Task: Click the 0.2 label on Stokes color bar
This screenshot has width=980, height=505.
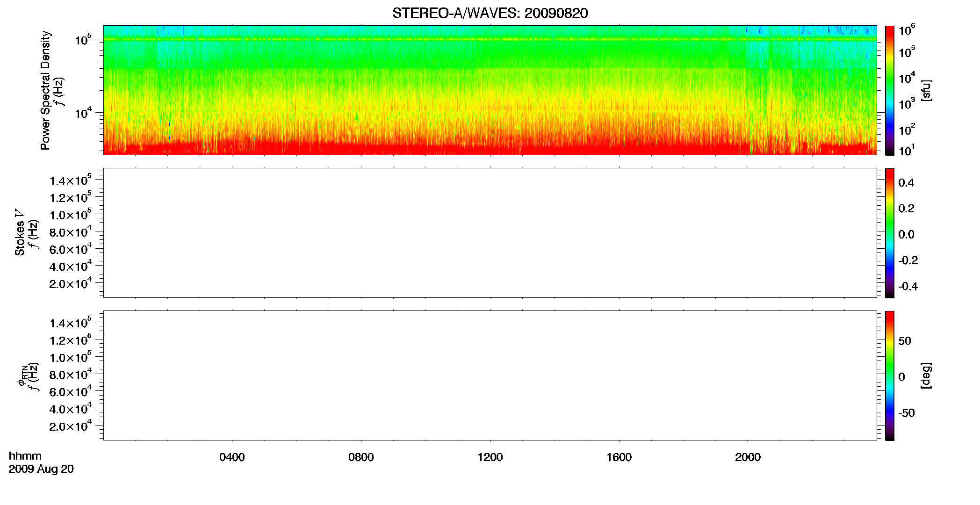Action: (906, 209)
